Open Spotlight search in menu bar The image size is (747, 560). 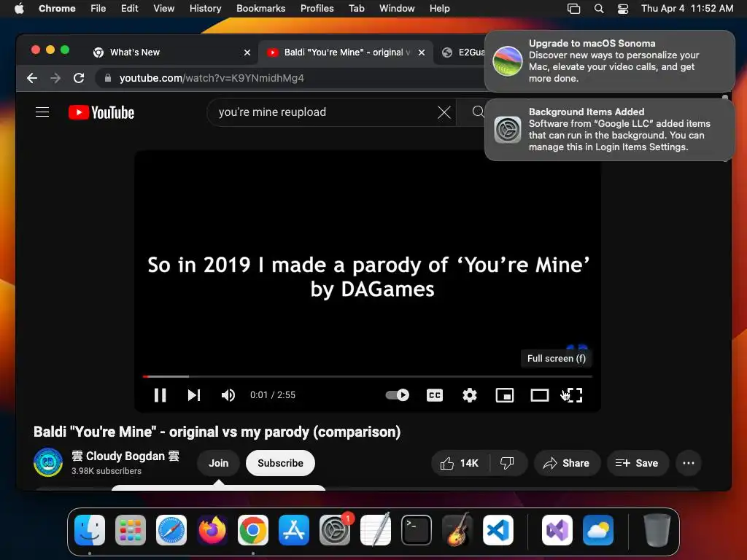[x=599, y=9]
